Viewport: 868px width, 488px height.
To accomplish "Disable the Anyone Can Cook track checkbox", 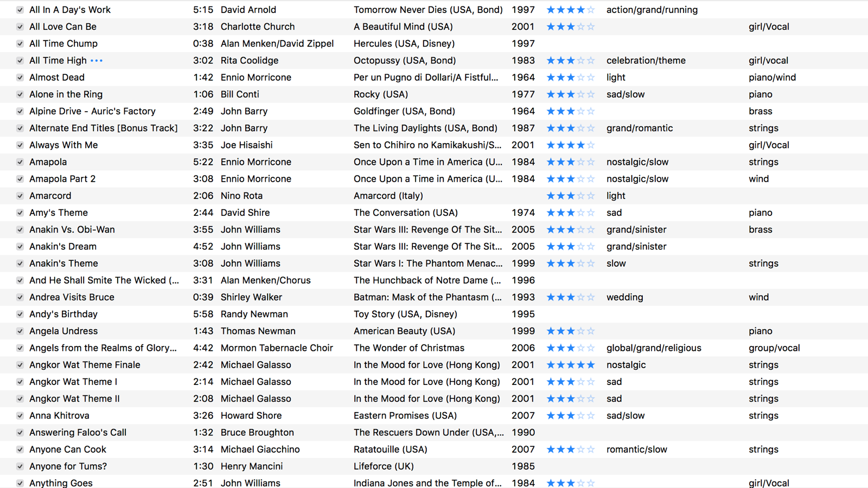I will (20, 450).
